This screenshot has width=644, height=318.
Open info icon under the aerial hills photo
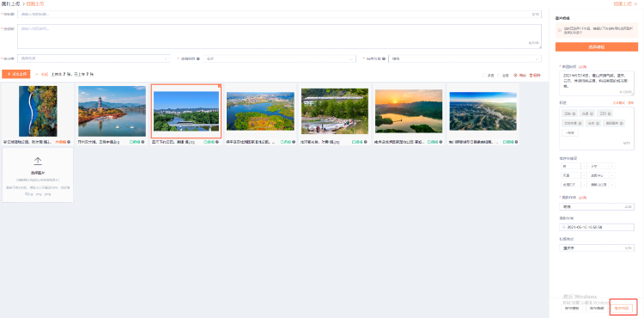coord(515,142)
